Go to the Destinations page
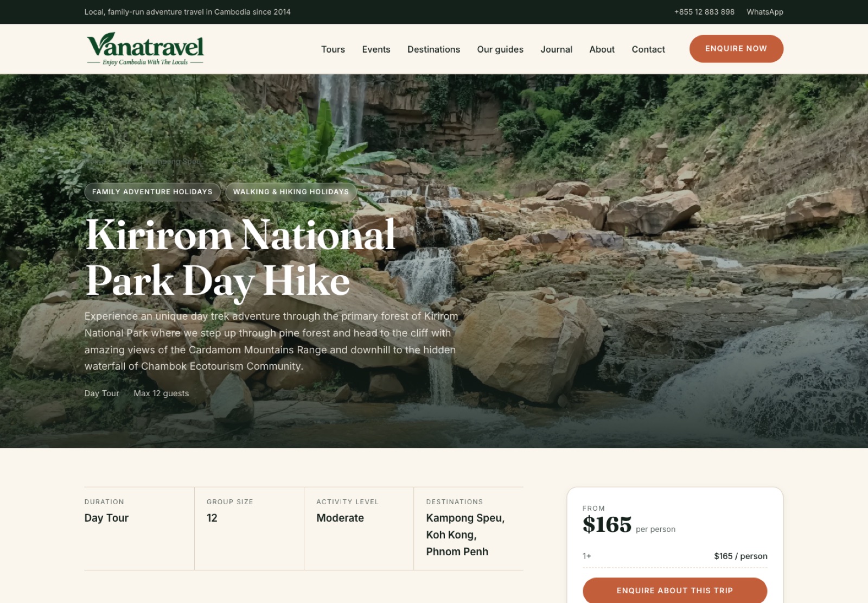 click(433, 49)
